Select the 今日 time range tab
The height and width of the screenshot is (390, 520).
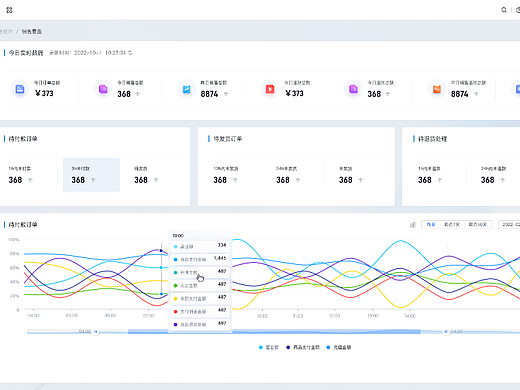(x=431, y=225)
